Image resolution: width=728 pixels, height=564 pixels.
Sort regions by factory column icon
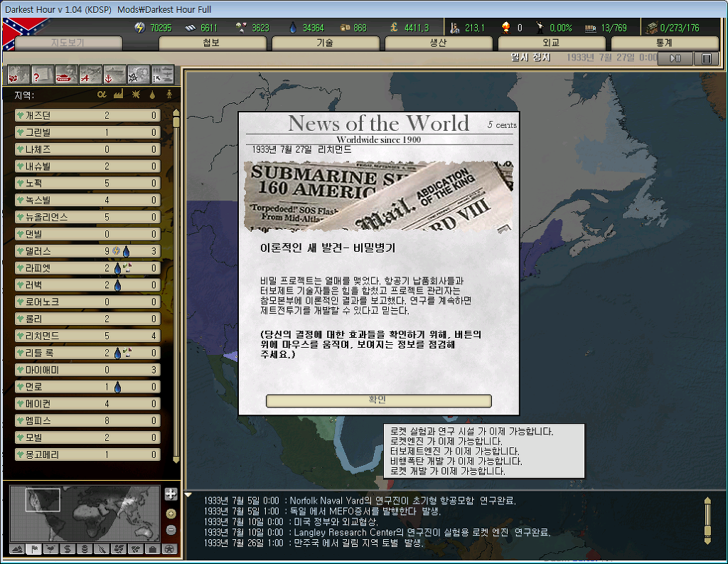pyautogui.click(x=119, y=95)
